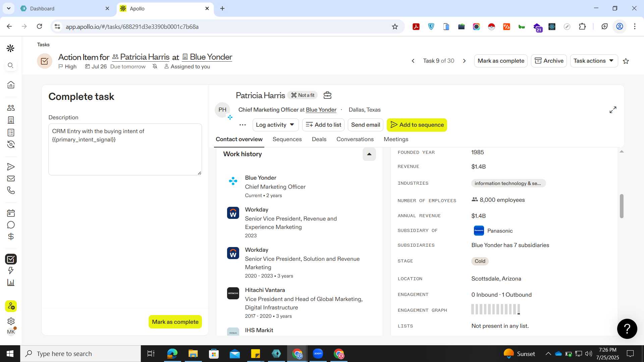Open search from the sidebar magnifier icon
Screen dimensions: 644x362
[11, 65]
